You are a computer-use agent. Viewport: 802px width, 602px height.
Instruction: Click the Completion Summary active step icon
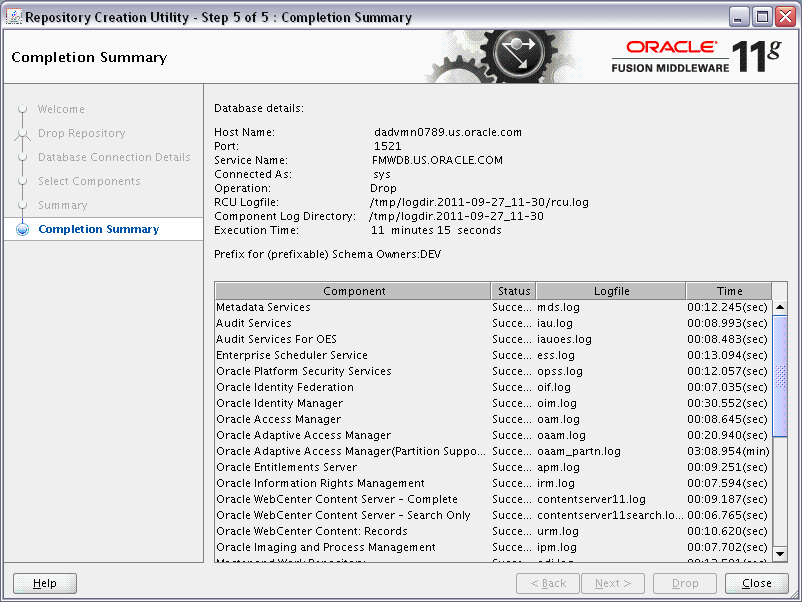[22, 229]
